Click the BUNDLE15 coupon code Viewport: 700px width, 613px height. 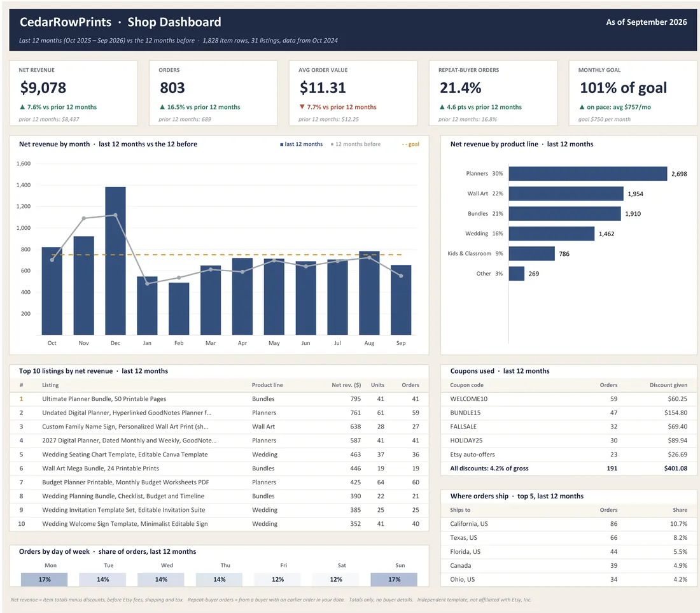[x=465, y=413]
